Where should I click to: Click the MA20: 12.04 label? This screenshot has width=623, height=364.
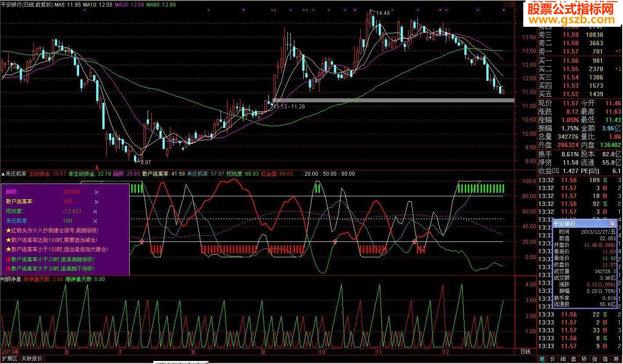pyautogui.click(x=130, y=4)
